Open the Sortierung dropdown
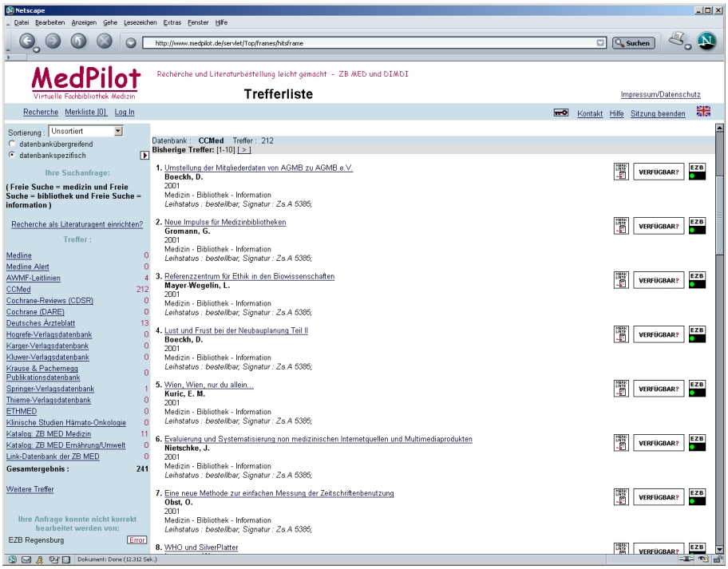Image resolution: width=728 pixels, height=569 pixels. point(85,132)
